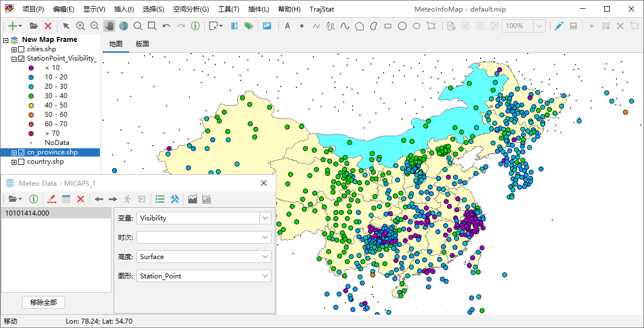Activate the Identifier info tool
This screenshot has height=328, width=644.
pos(195,26)
